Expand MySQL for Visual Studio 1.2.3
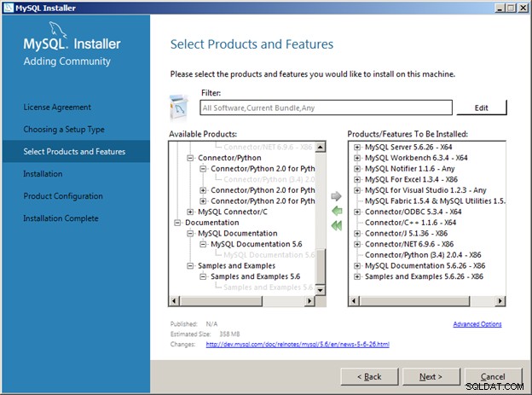This screenshot has height=395, width=532. [x=357, y=190]
